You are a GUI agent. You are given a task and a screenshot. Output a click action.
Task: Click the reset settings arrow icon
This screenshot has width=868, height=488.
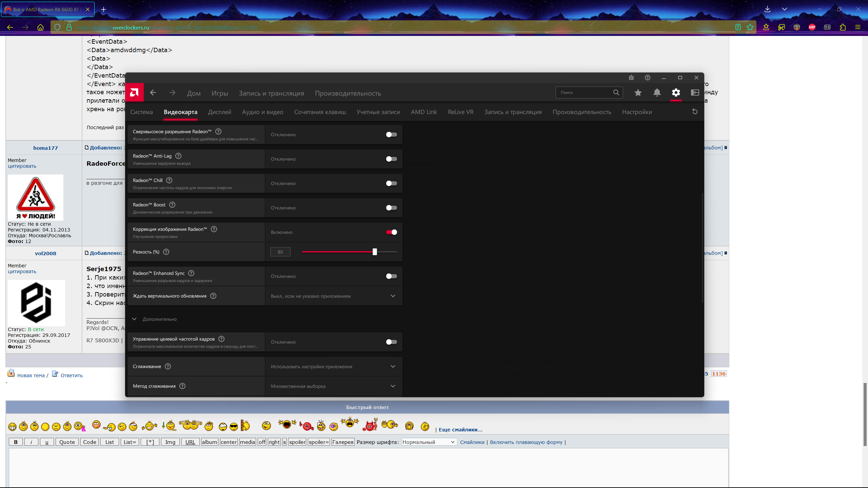pos(695,111)
